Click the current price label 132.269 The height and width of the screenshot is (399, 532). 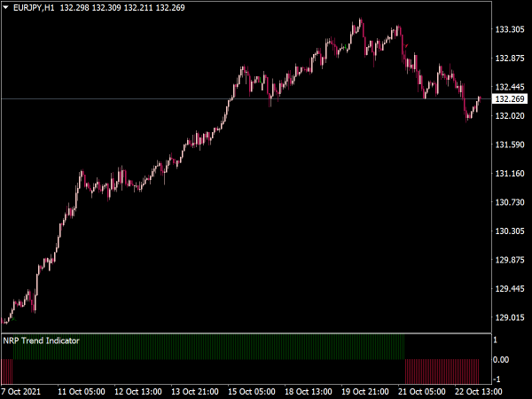pos(510,98)
